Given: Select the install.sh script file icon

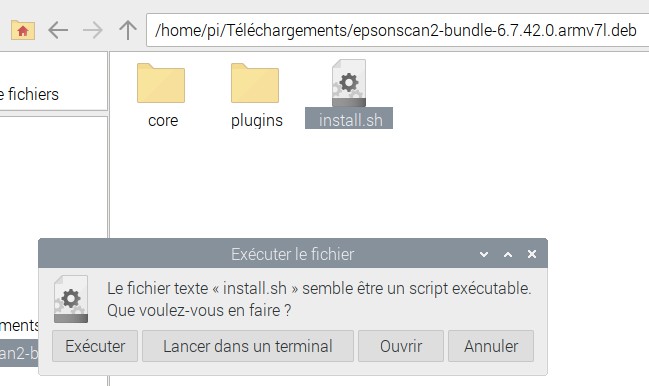Looking at the screenshot, I should click(349, 83).
